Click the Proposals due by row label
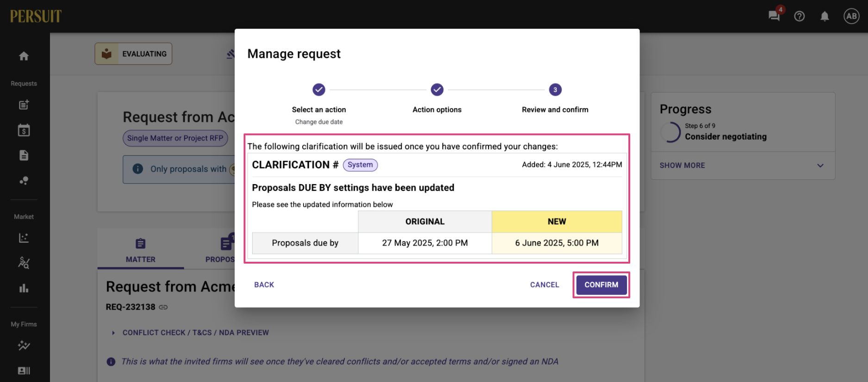The width and height of the screenshot is (868, 382). [305, 243]
